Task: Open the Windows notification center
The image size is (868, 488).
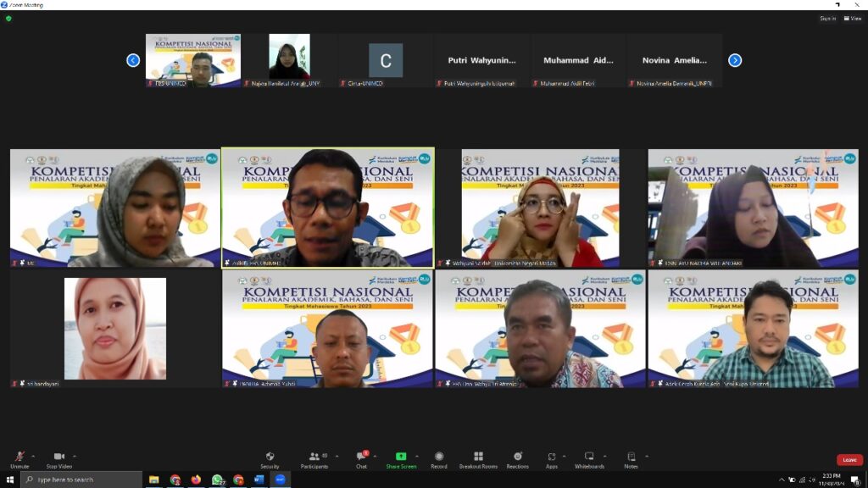Action: pos(856,480)
